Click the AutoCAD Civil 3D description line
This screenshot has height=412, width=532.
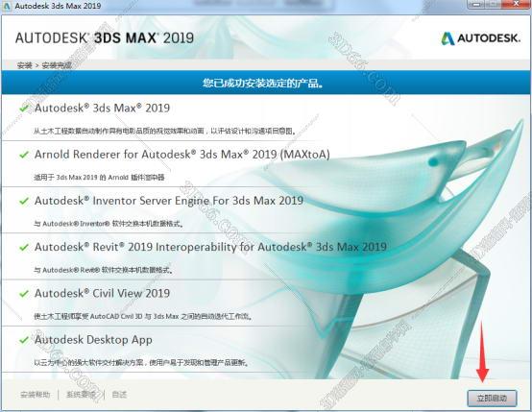(143, 316)
